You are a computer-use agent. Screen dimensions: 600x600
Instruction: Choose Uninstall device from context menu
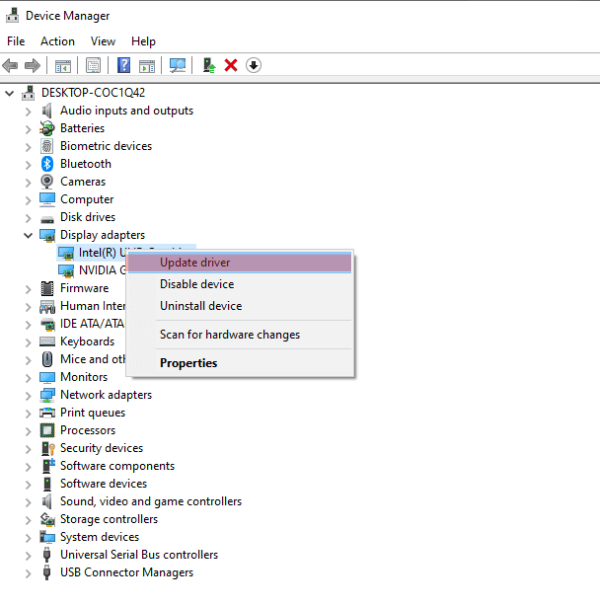(x=240, y=306)
